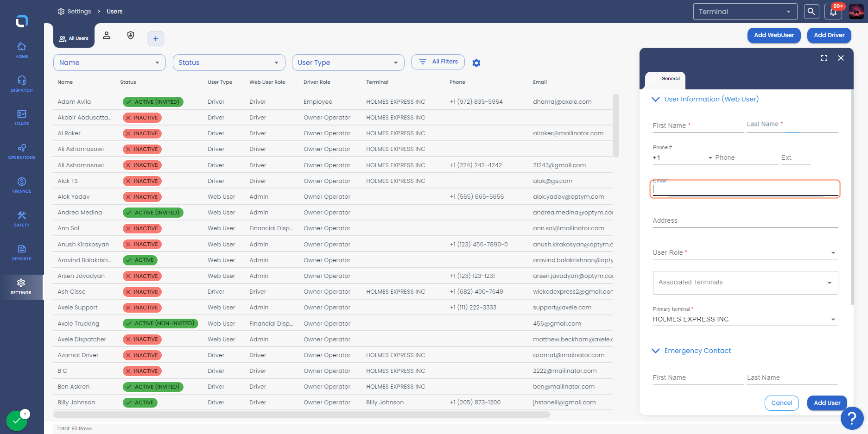
Task: Open the Reports section
Action: click(x=22, y=253)
